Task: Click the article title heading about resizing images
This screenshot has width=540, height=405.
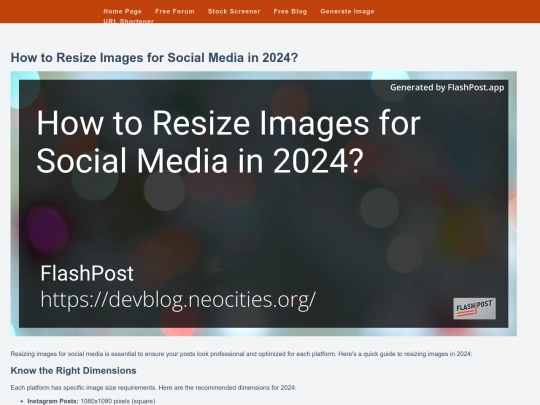Action: (x=154, y=58)
